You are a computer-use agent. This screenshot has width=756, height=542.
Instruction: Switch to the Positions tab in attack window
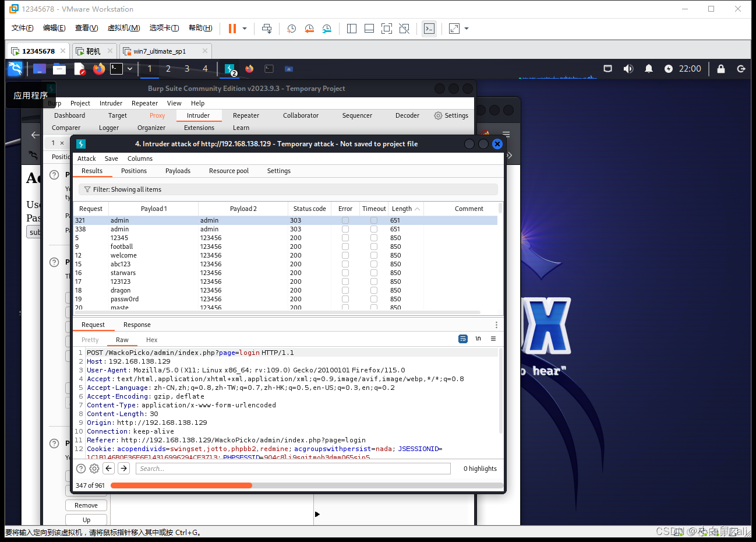click(x=134, y=171)
